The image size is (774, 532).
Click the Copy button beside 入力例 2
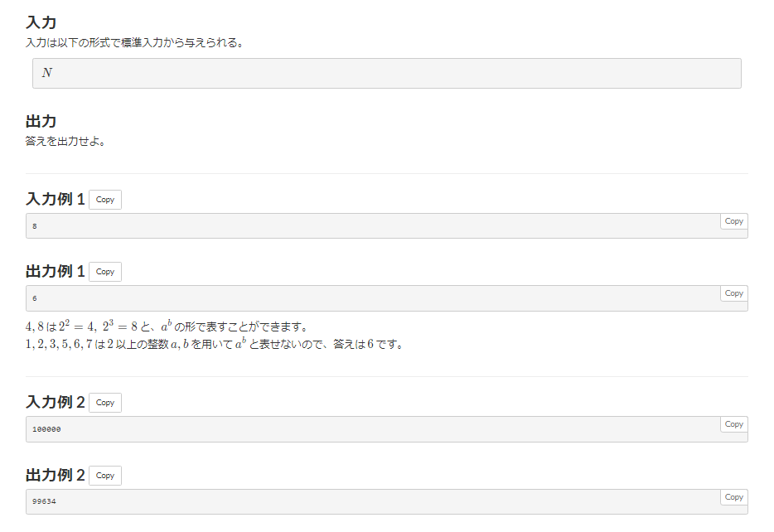[104, 402]
